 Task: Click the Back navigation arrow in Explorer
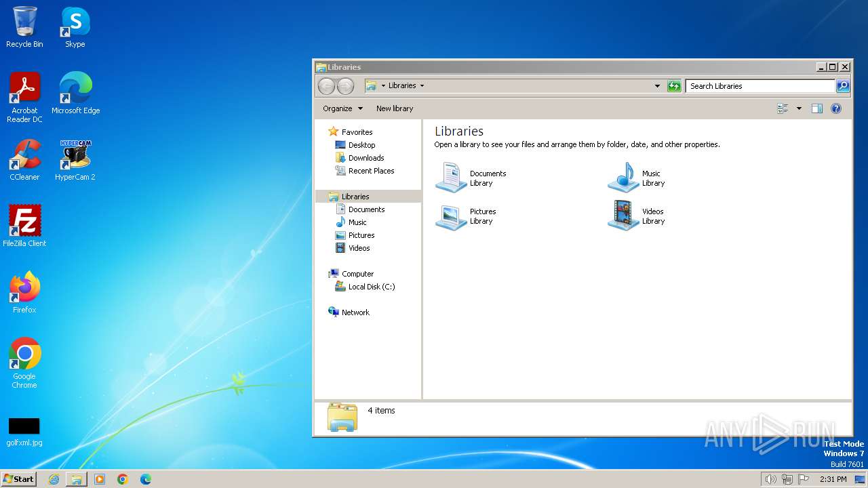coord(326,86)
